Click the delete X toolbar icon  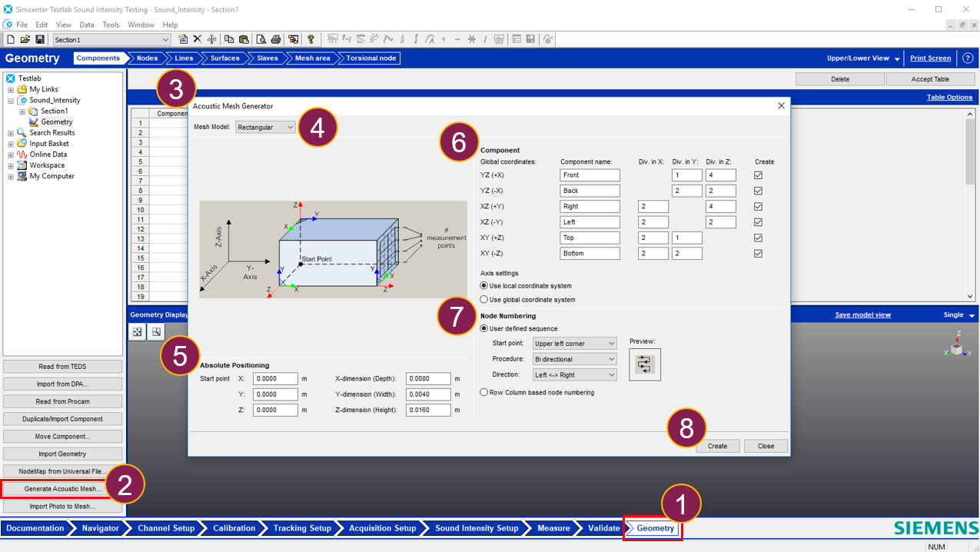[x=197, y=39]
